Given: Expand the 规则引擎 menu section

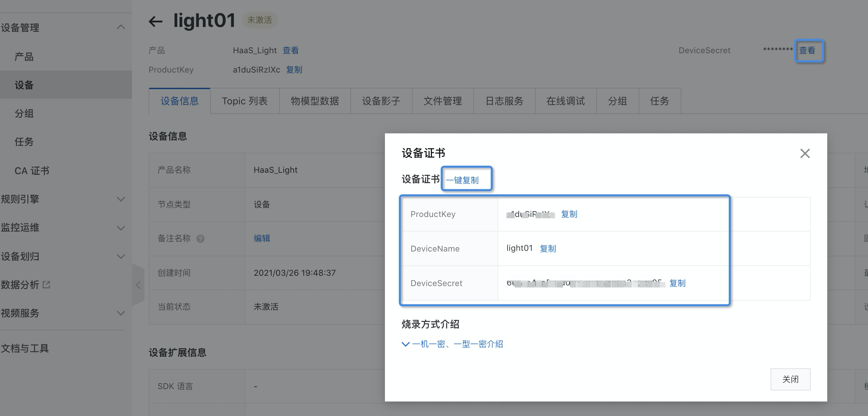Looking at the screenshot, I should click(121, 199).
